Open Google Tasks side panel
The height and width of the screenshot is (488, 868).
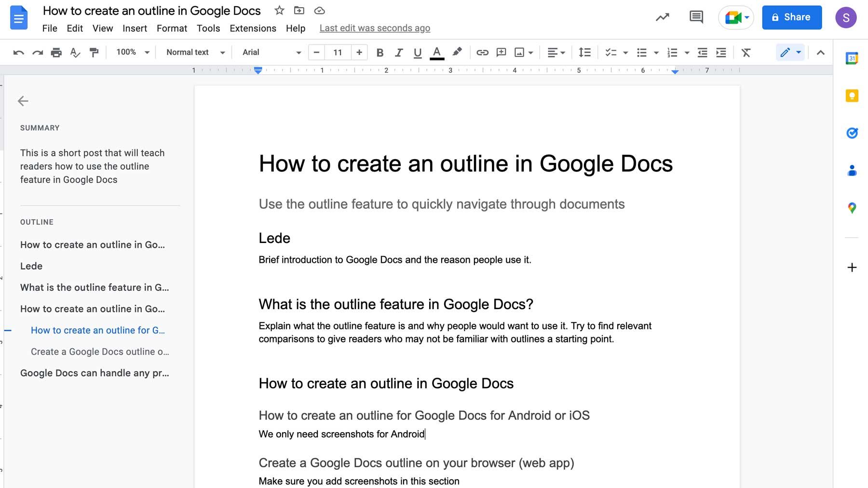(852, 133)
